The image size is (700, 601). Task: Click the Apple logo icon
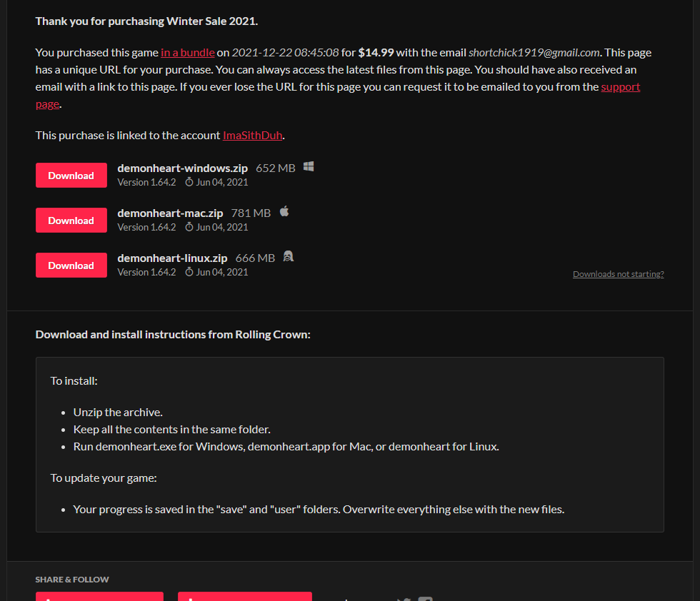point(284,212)
